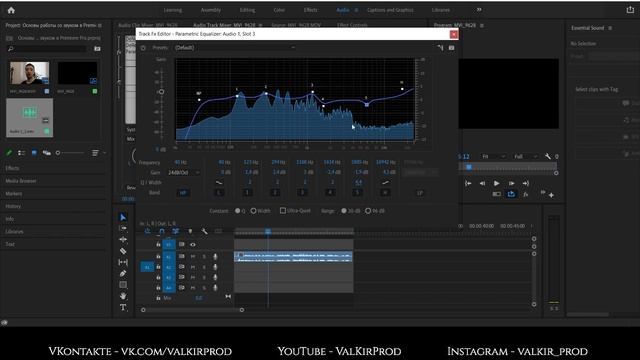The height and width of the screenshot is (360, 640).
Task: Switch to Learning workspace tab
Action: 173,10
